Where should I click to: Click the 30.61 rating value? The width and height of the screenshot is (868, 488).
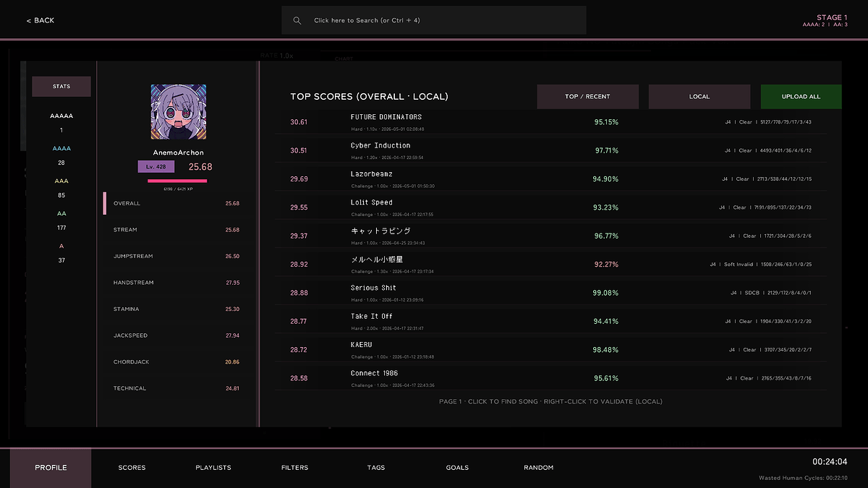click(299, 122)
